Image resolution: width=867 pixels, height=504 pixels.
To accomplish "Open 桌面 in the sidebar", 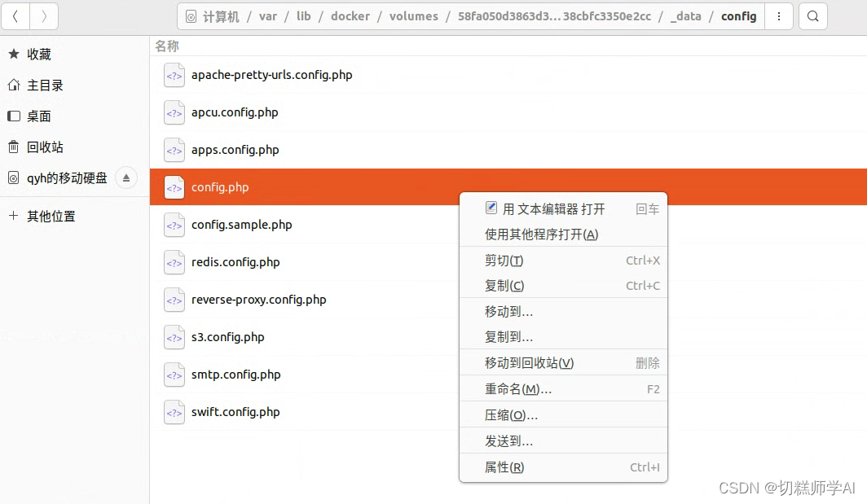I will (x=39, y=116).
